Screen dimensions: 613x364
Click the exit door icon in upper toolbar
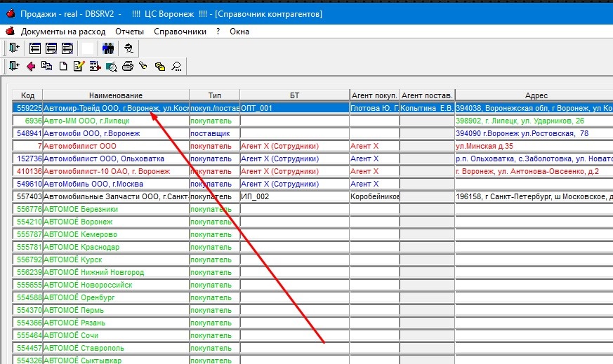click(15, 48)
